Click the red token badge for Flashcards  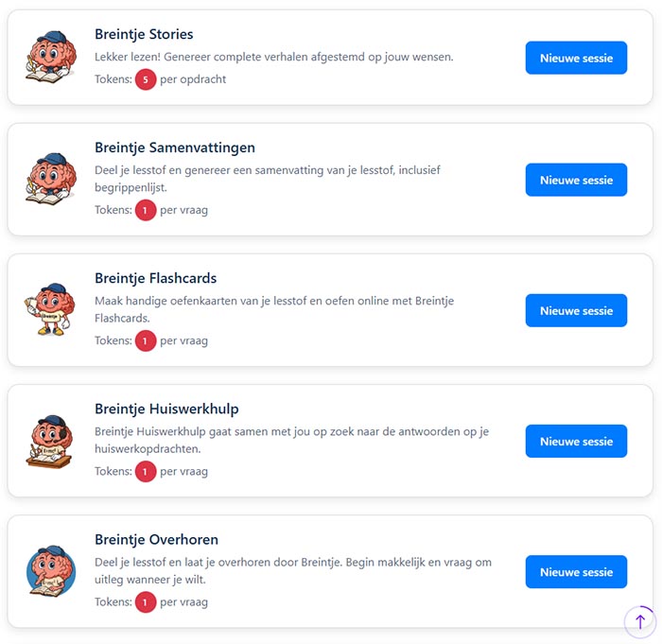click(x=146, y=340)
